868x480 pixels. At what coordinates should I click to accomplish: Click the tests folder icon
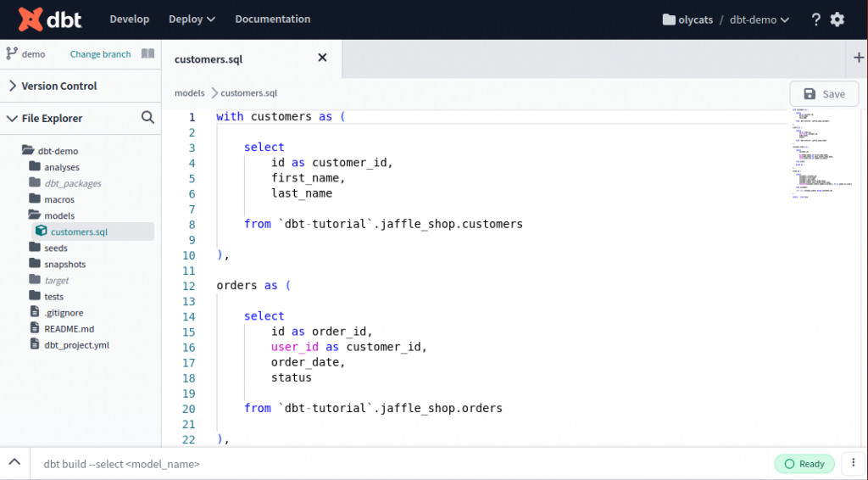click(35, 295)
